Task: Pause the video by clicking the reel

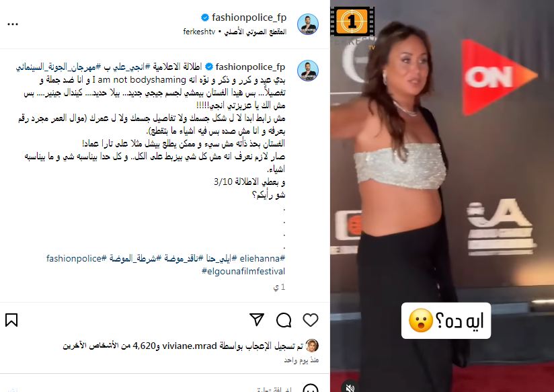Action: [x=442, y=196]
